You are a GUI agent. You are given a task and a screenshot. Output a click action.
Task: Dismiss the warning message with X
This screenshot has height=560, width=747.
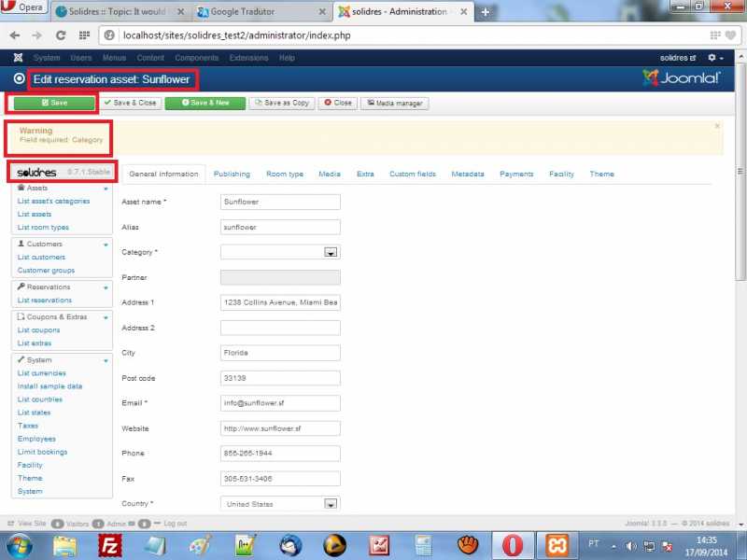click(717, 125)
